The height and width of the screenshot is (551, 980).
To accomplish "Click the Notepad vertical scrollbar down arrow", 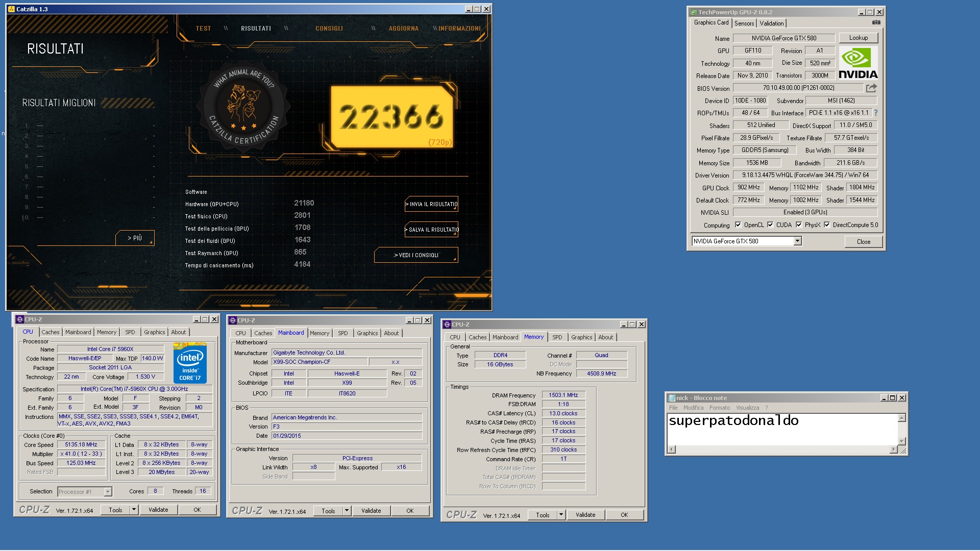I will coord(902,441).
